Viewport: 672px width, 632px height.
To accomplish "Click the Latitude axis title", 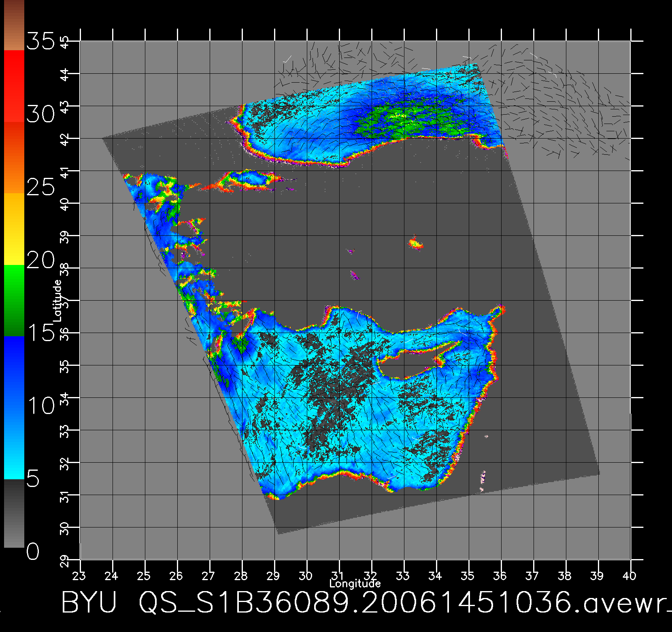I will pos(57,300).
